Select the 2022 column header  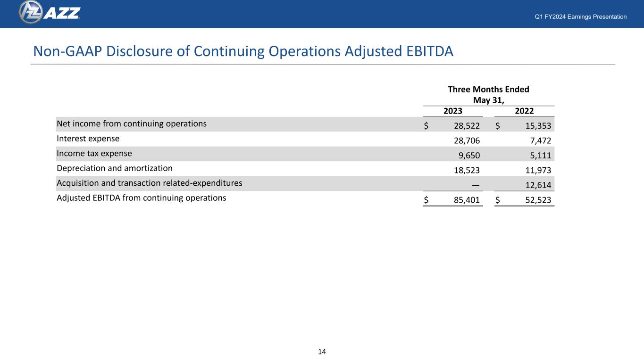coord(524,111)
